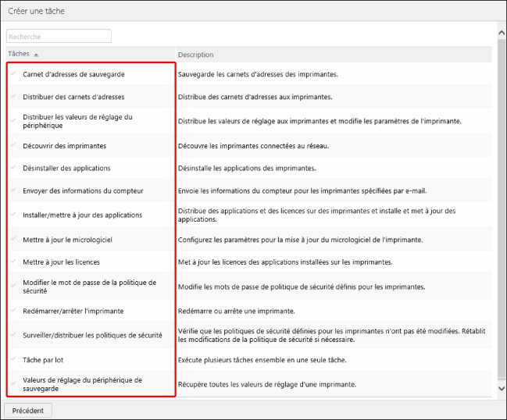The image size is (507, 420).
Task: Select Valeurs de réglage du périphérique de sauvegarde
Action: (82, 384)
